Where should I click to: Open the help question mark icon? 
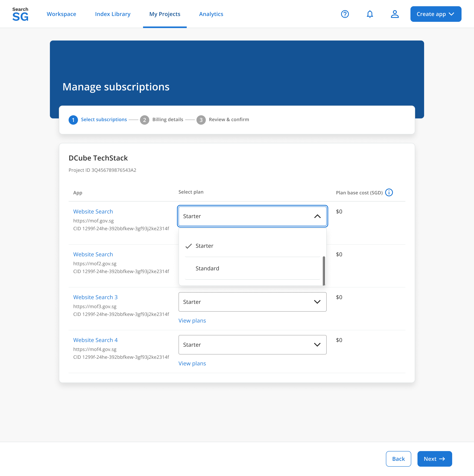coord(345,14)
